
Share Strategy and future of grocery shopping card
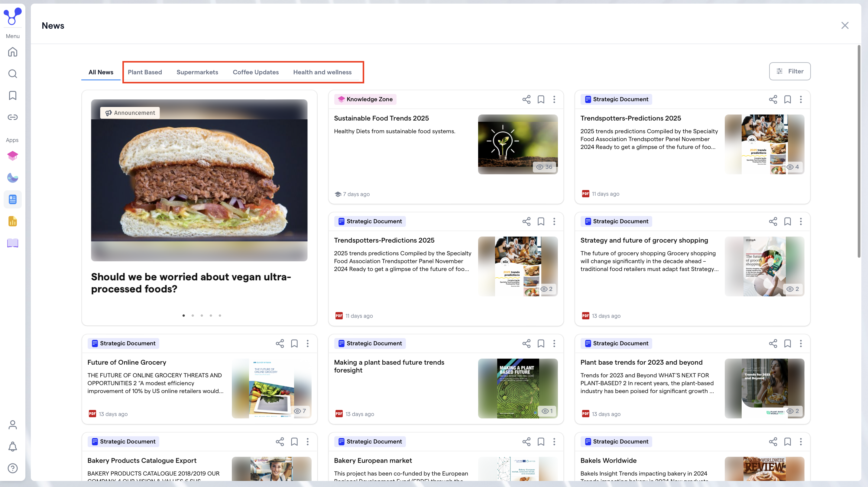pos(773,221)
